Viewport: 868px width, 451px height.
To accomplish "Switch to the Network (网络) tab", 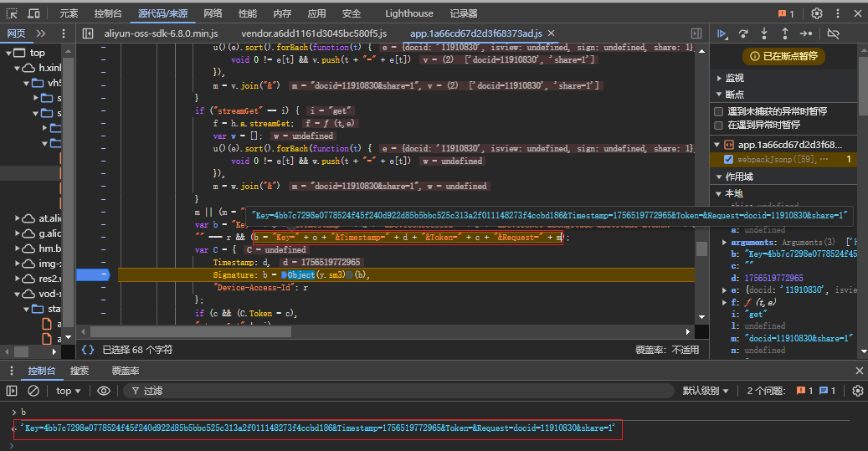I will tap(213, 13).
